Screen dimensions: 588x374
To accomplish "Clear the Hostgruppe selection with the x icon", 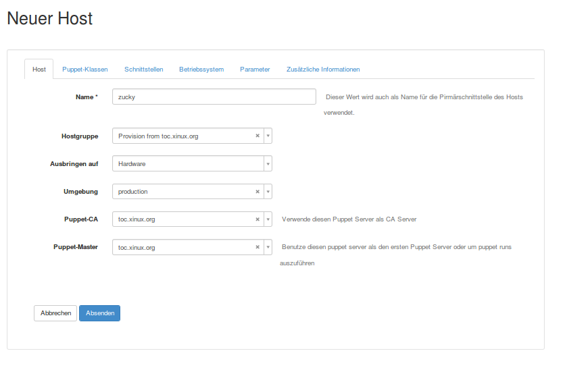I will pos(257,136).
